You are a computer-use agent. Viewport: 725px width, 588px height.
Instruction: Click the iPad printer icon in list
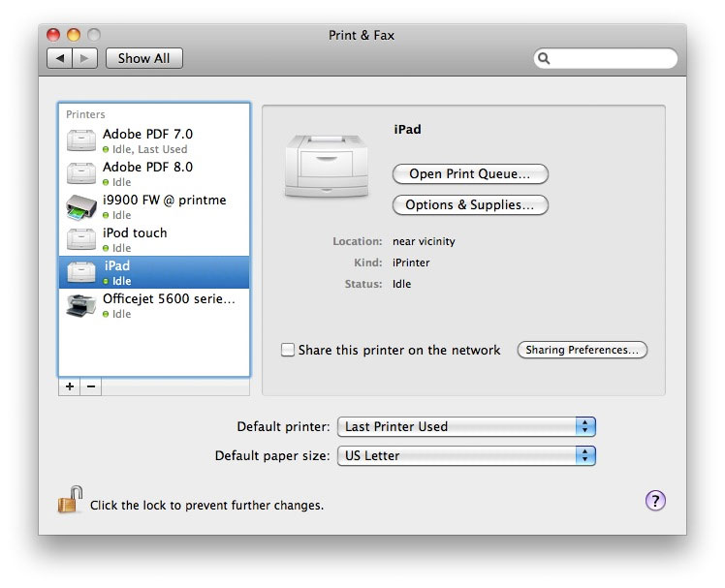click(x=81, y=272)
